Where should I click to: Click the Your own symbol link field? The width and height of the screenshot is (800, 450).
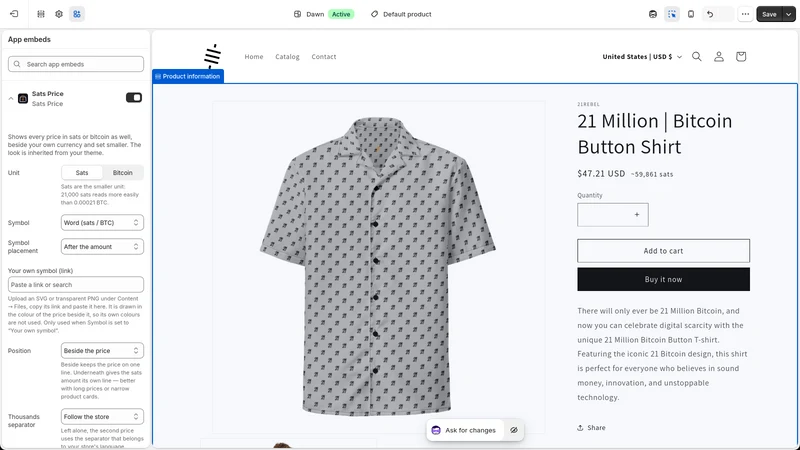(76, 285)
